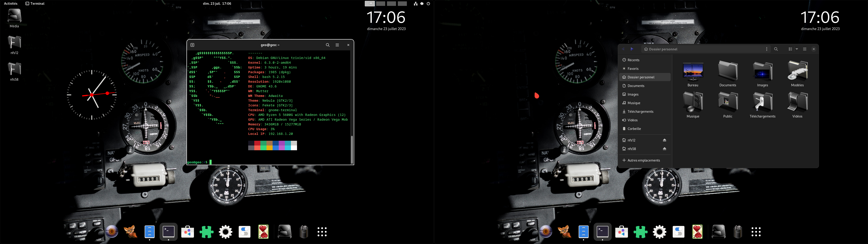
Task: Select Dossier personnel in the sidebar
Action: (645, 77)
